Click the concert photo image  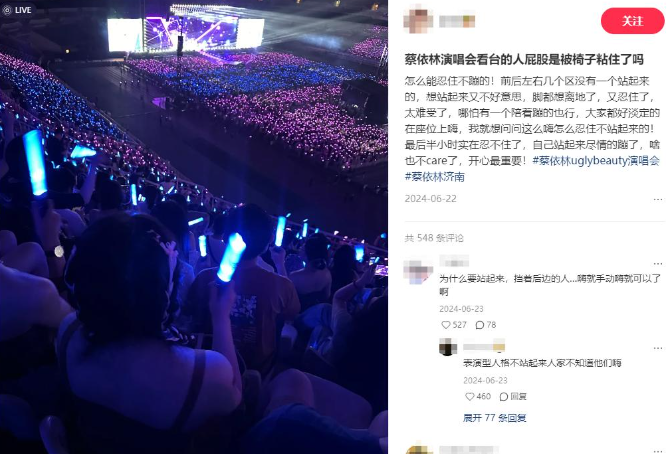[x=194, y=227]
